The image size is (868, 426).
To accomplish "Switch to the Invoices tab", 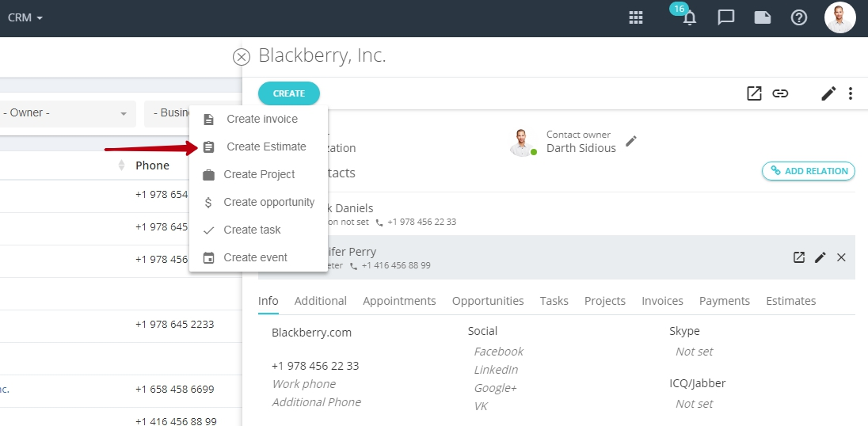I will click(x=663, y=301).
